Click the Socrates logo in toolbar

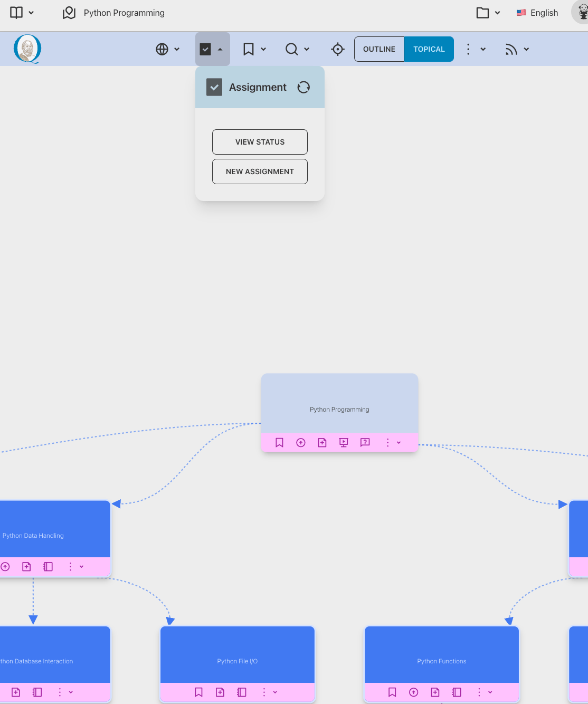27,49
